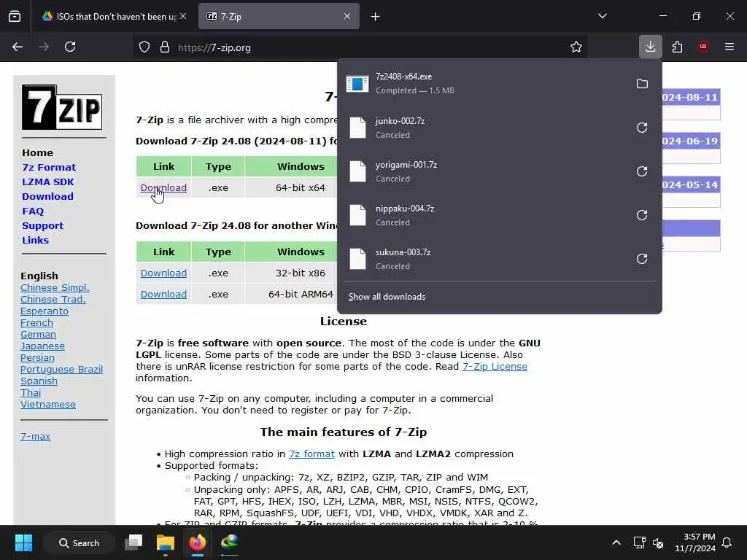The width and height of the screenshot is (747, 560).
Task: Switch language to Thai
Action: pyautogui.click(x=31, y=393)
